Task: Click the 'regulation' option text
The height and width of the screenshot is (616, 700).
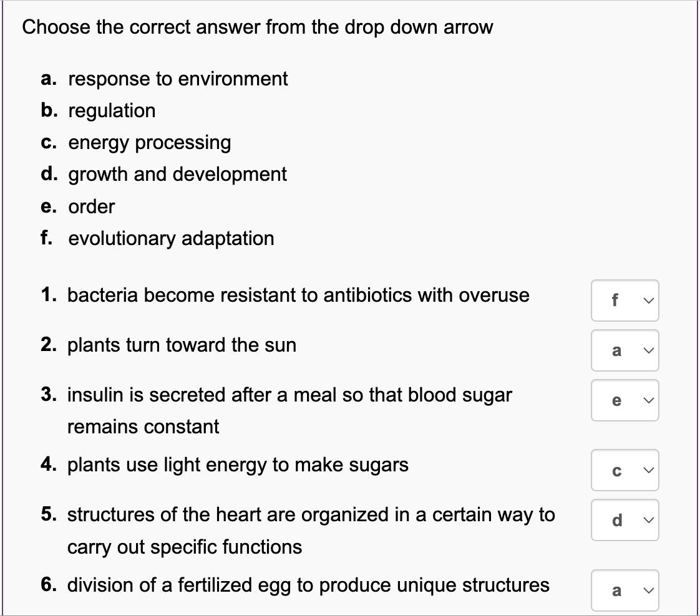Action: point(112,111)
